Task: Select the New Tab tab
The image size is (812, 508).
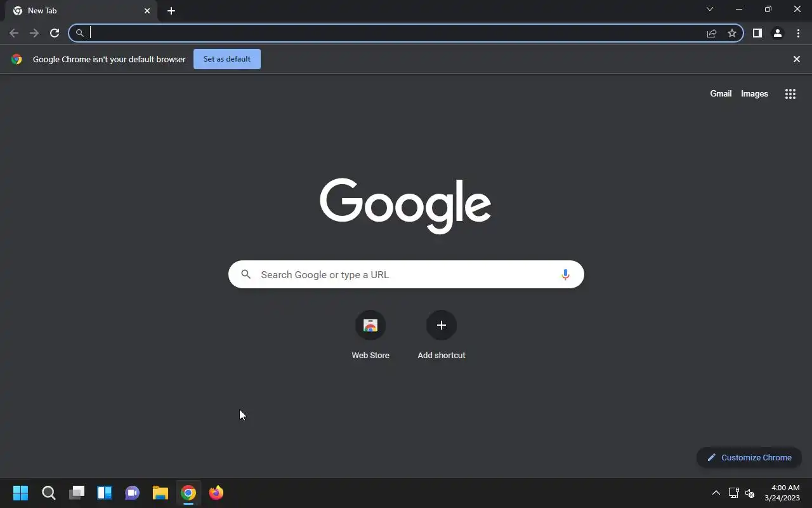Action: 82,11
